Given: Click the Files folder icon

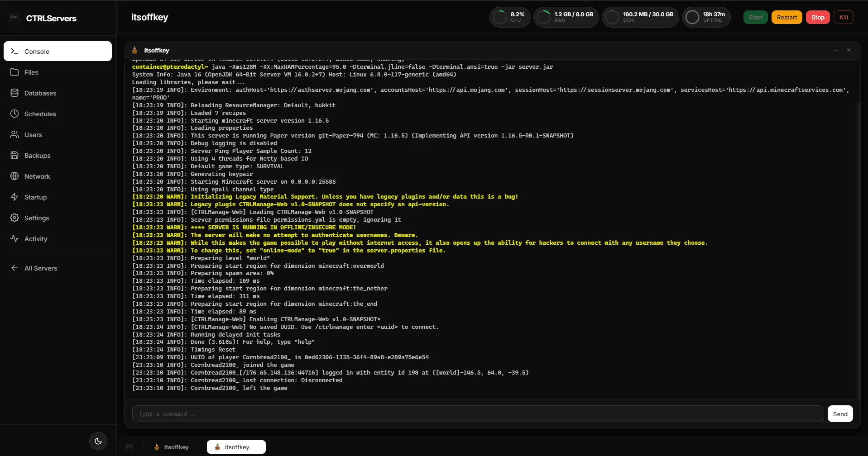Looking at the screenshot, I should pyautogui.click(x=14, y=72).
